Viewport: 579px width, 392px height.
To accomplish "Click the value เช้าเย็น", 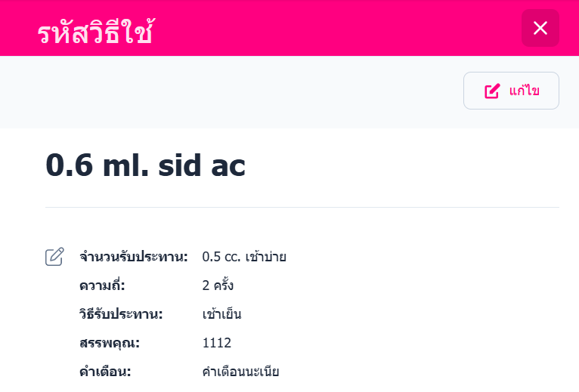I will (x=221, y=314).
